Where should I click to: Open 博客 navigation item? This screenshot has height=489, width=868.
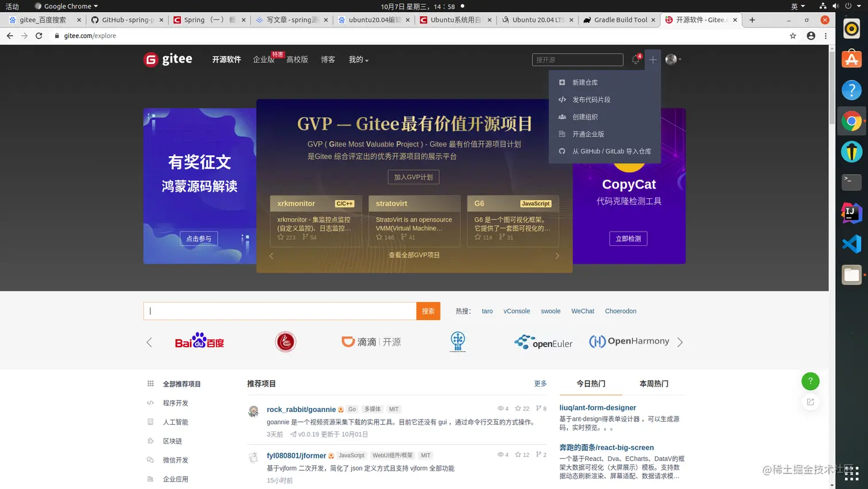(328, 60)
